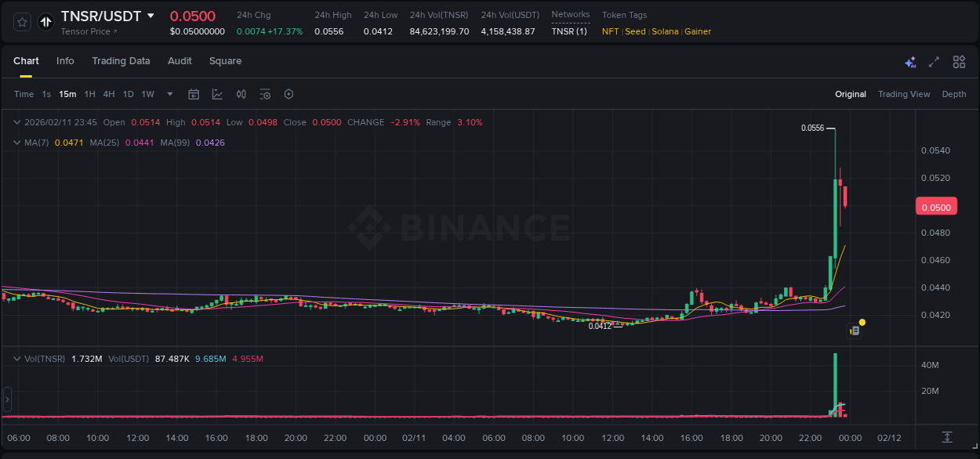Click the AI analysis sparkle icon
The image size is (980, 459).
coord(909,61)
